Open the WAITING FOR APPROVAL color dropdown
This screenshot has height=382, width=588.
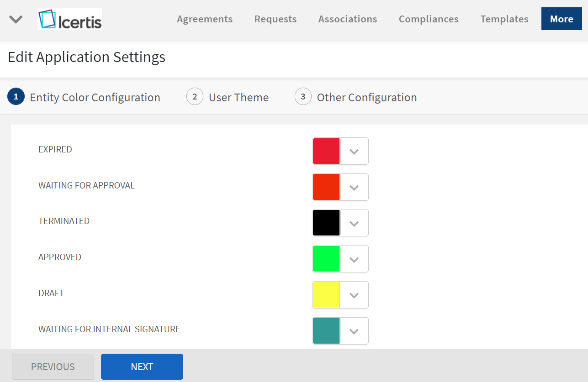coord(354,187)
